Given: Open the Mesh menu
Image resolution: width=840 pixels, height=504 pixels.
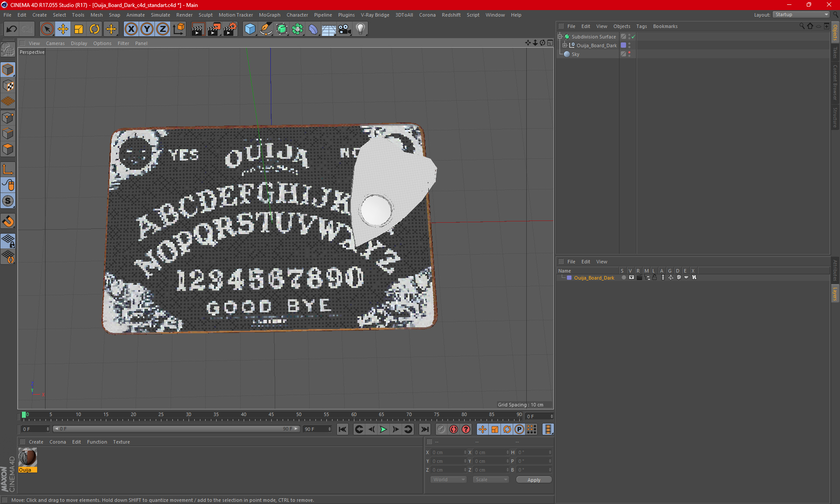Looking at the screenshot, I should [x=96, y=15].
